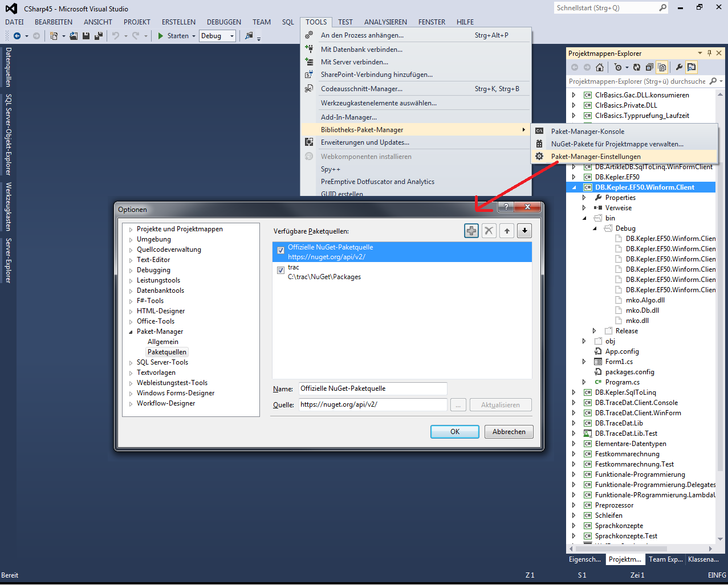
Task: Click the Home icon in Projektmappen-Explorer
Action: point(600,67)
